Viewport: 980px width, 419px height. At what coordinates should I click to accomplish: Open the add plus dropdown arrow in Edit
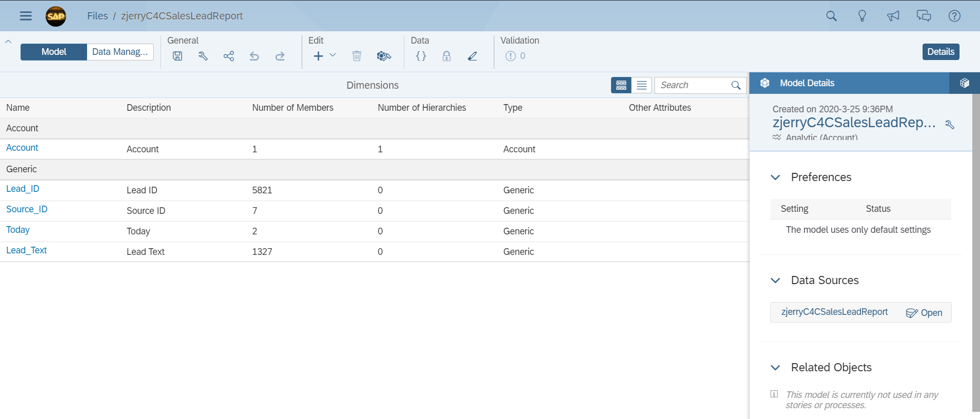click(x=333, y=55)
